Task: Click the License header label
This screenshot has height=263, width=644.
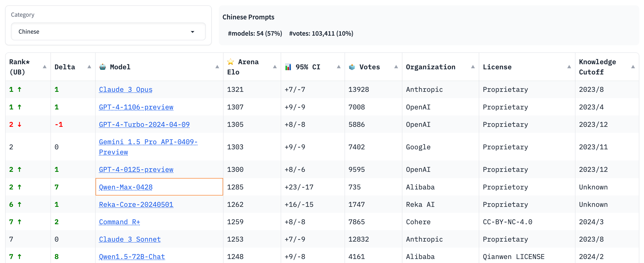Action: click(x=497, y=67)
